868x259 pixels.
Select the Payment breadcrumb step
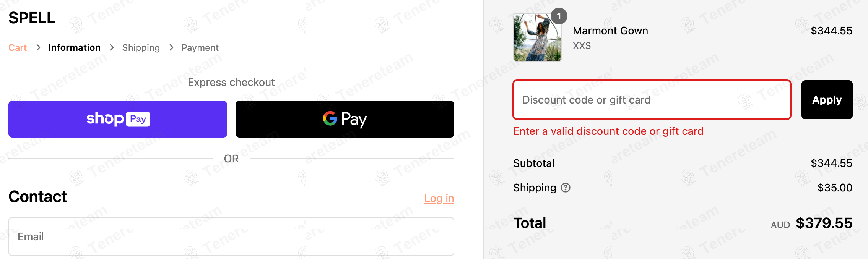[200, 48]
